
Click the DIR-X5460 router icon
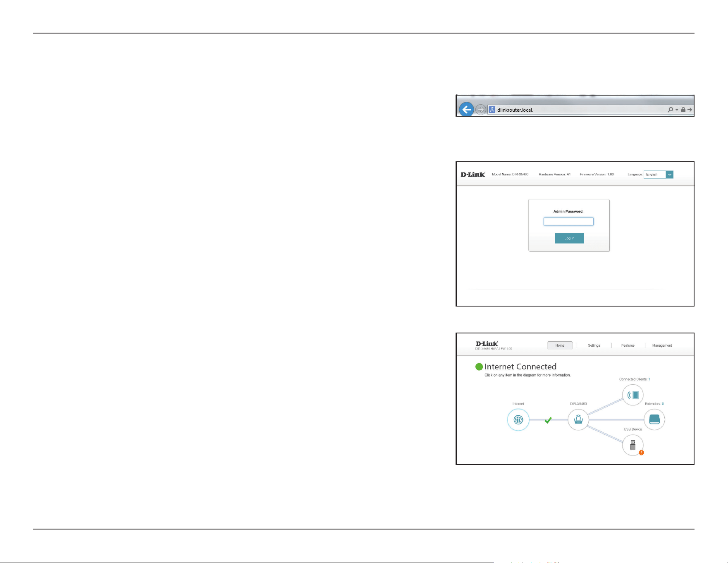[578, 420]
